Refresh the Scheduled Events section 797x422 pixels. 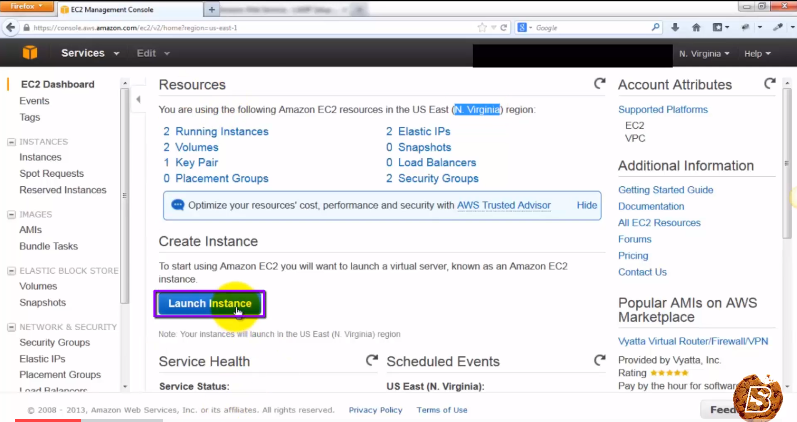click(600, 360)
